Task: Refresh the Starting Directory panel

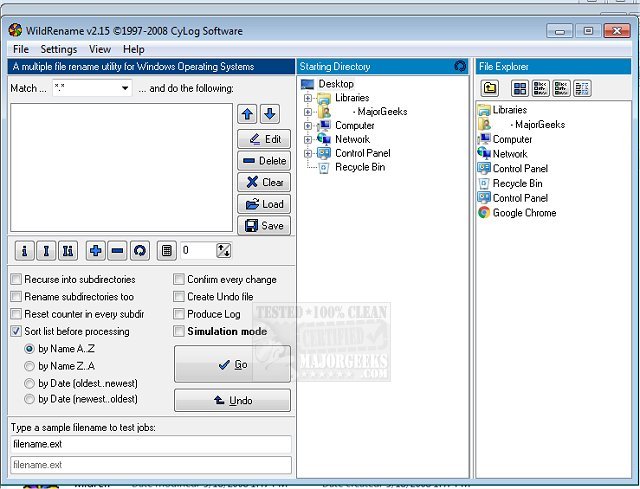Action: tap(459, 67)
